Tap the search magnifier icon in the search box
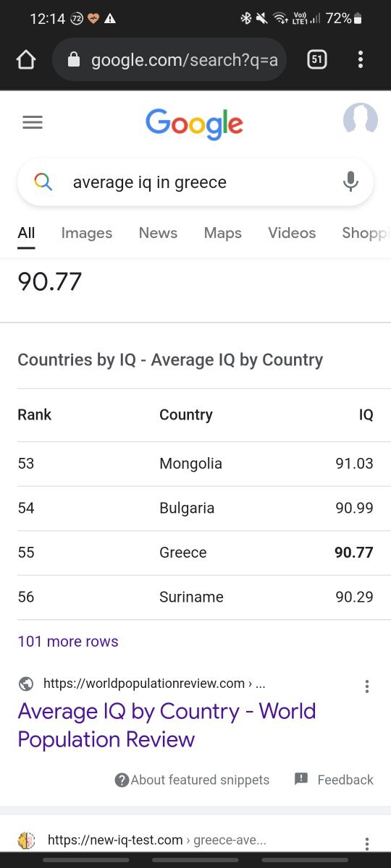391x868 pixels. (x=43, y=182)
